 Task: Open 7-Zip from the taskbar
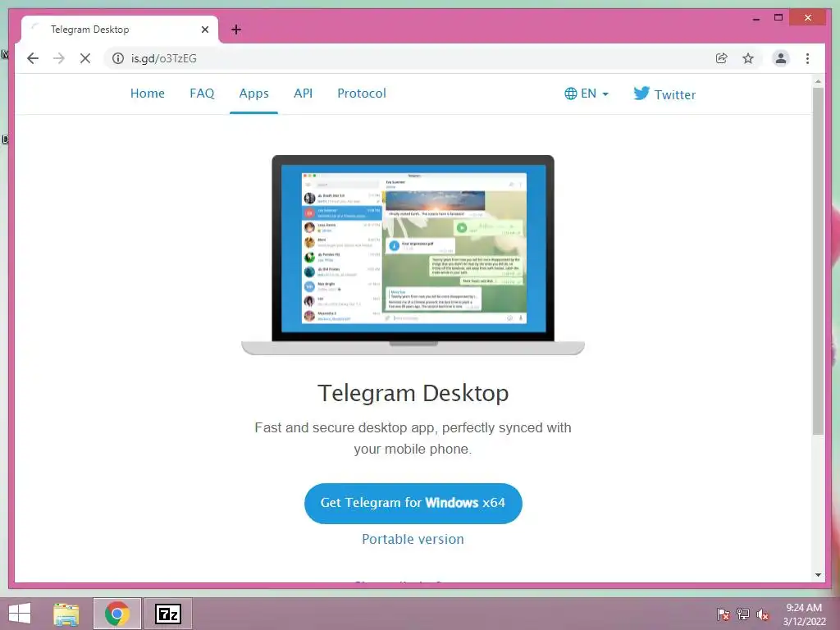167,614
